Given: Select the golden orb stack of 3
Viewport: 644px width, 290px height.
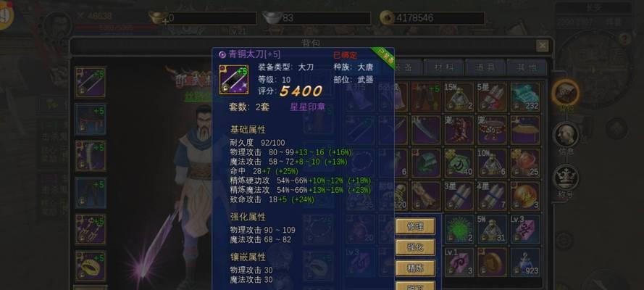Looking at the screenshot, I should [525, 196].
